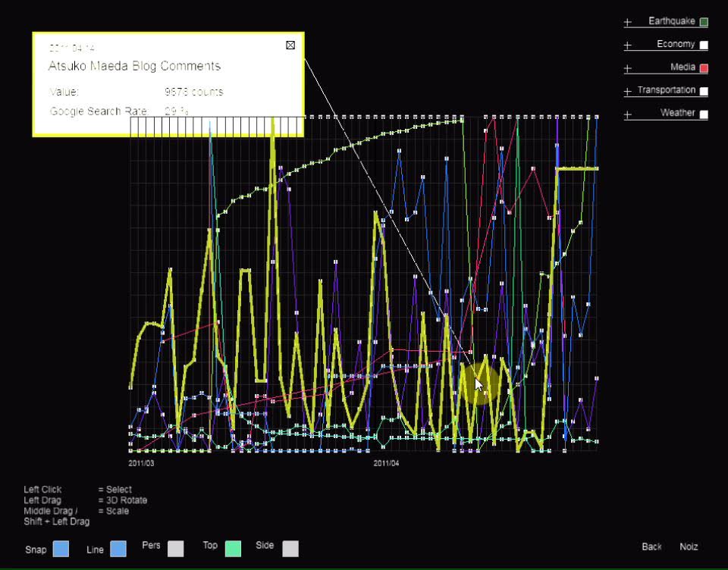Switch to Side view square
Screen dimensions: 728x570
click(x=290, y=549)
